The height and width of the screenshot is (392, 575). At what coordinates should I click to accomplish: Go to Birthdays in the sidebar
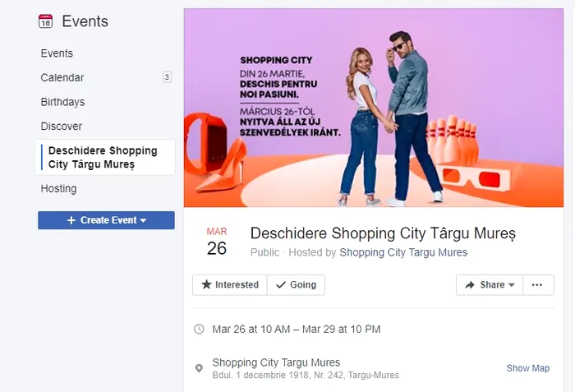[62, 102]
